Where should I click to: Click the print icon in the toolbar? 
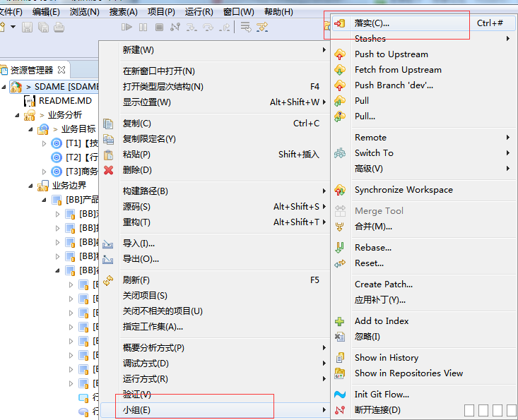pyautogui.click(x=59, y=28)
